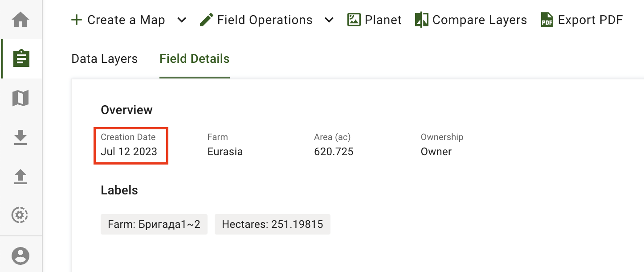The height and width of the screenshot is (272, 644).
Task: Select the clipboard fields icon in sidebar
Action: pyautogui.click(x=21, y=58)
